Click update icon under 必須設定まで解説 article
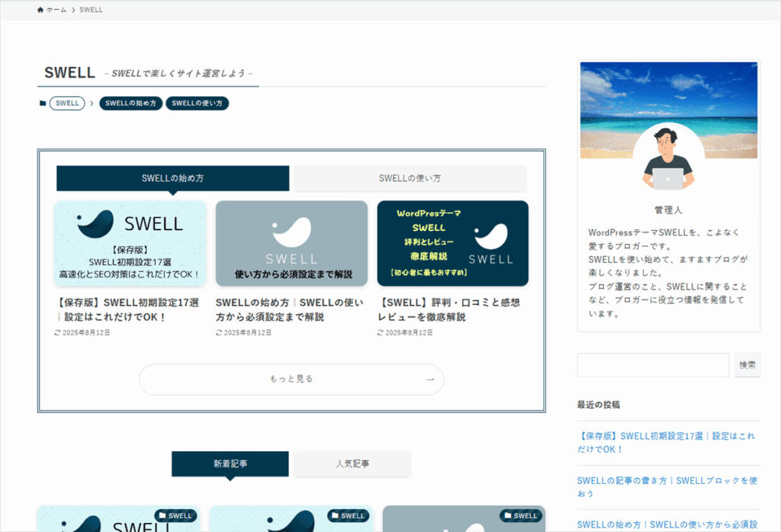781x532 pixels. tap(219, 332)
